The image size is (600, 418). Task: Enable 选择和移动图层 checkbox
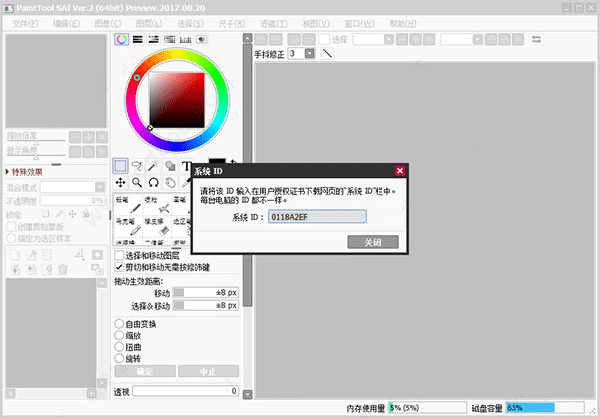(x=119, y=255)
